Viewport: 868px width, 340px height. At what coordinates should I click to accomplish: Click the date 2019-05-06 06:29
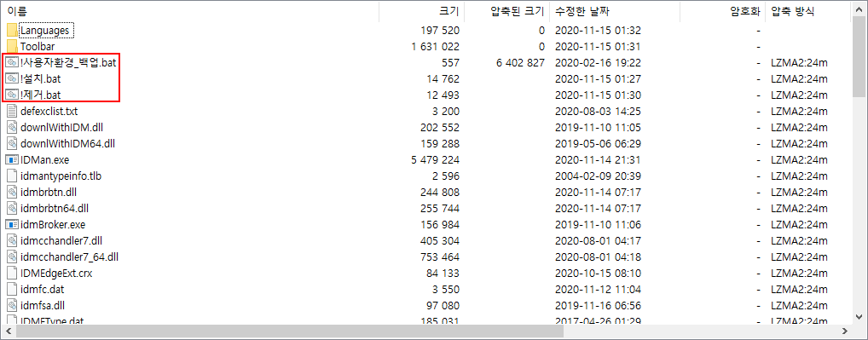pos(598,144)
